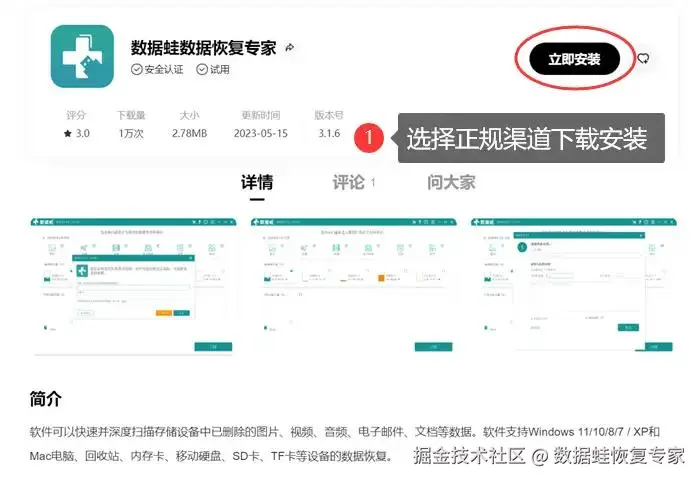Click the 简介 heading

tap(46, 399)
